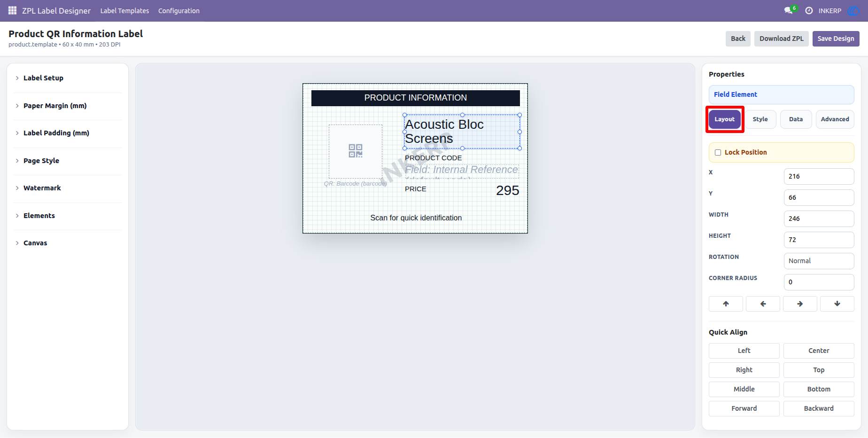Bring element Forward
Image resolution: width=868 pixels, height=438 pixels.
point(744,408)
